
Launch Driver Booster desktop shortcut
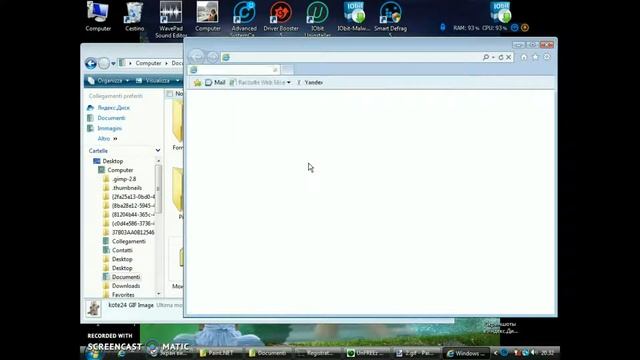(x=281, y=19)
